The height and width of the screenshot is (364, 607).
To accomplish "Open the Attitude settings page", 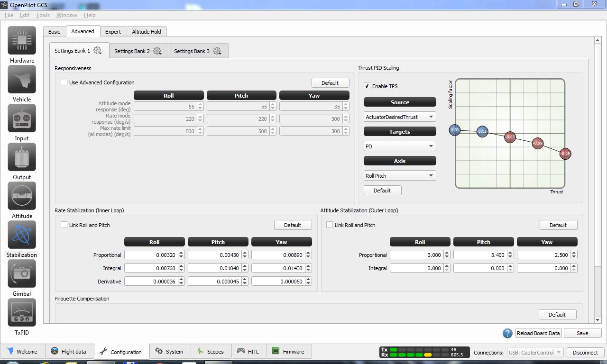I will tap(22, 196).
